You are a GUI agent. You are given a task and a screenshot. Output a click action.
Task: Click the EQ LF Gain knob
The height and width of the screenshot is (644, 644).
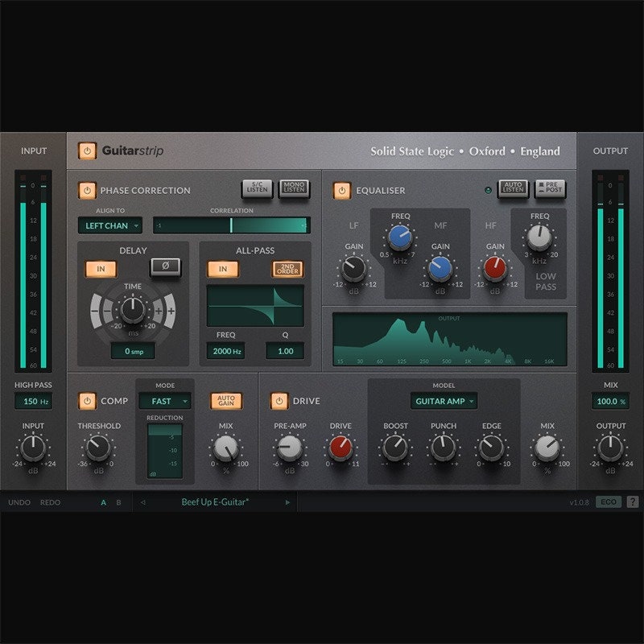tap(353, 269)
